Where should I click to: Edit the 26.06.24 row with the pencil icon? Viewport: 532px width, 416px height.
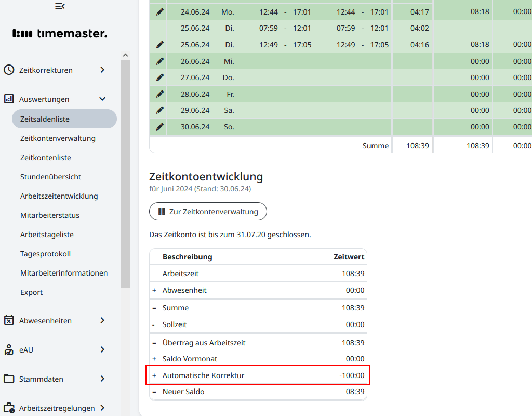160,61
